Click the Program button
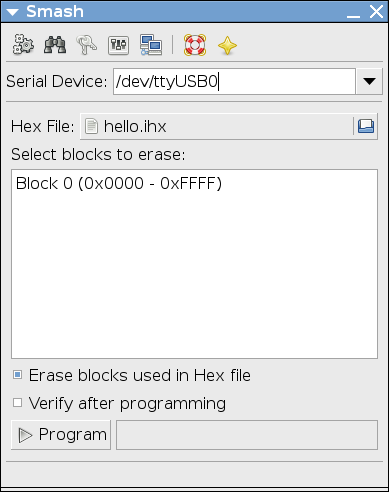The image size is (389, 492). pos(61,435)
